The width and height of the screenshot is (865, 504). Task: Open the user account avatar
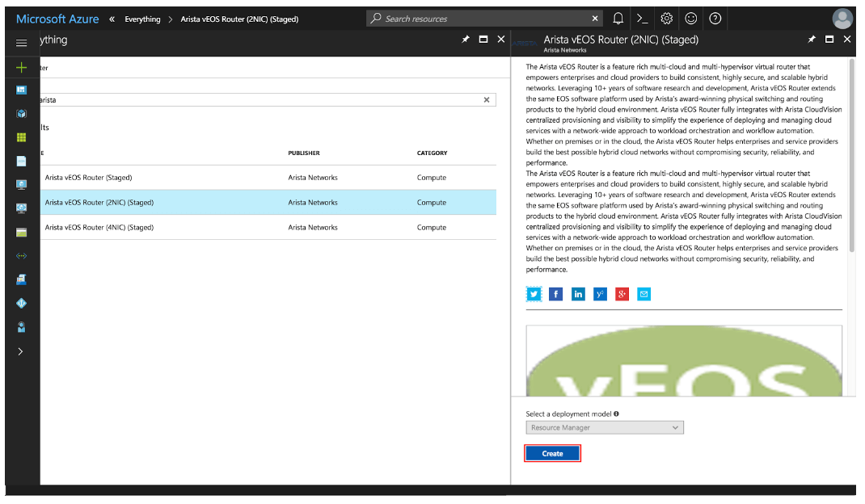[842, 19]
